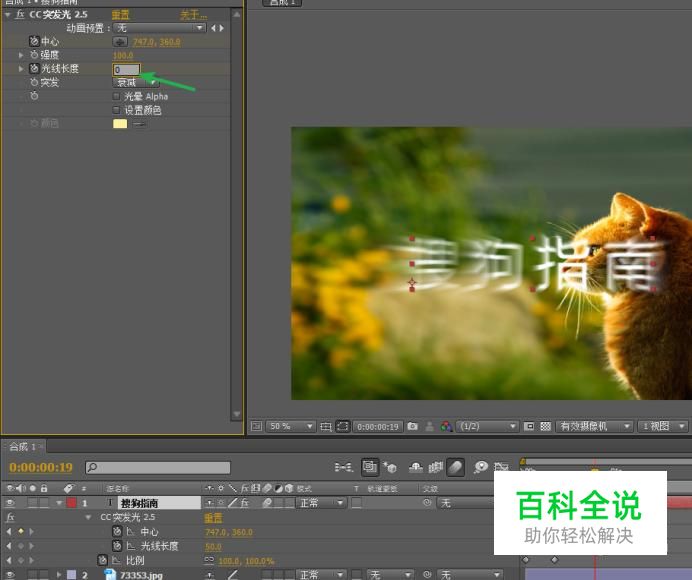Click the current time 0:00:00:19 in viewer

378,426
